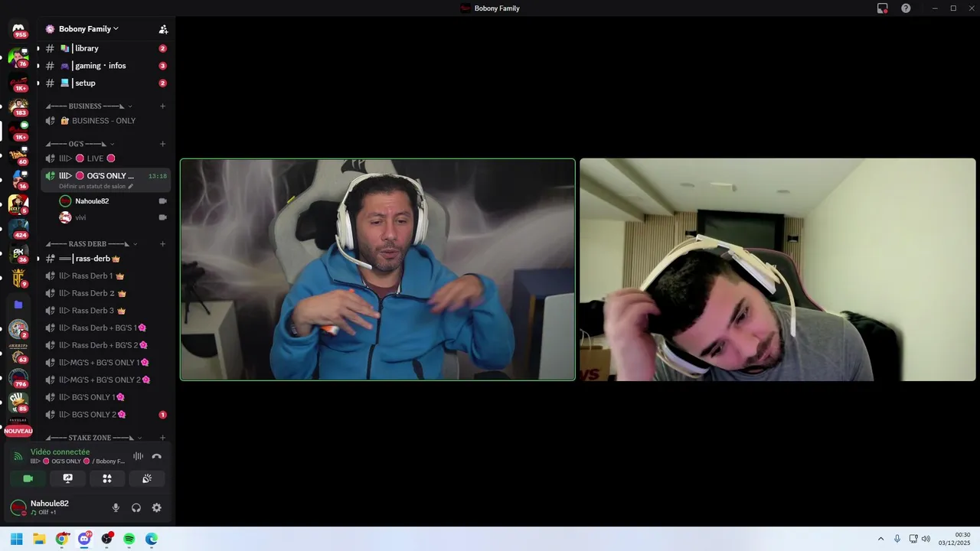Share your screen in the voice panel
Viewport: 980px width, 551px height.
[x=67, y=478]
